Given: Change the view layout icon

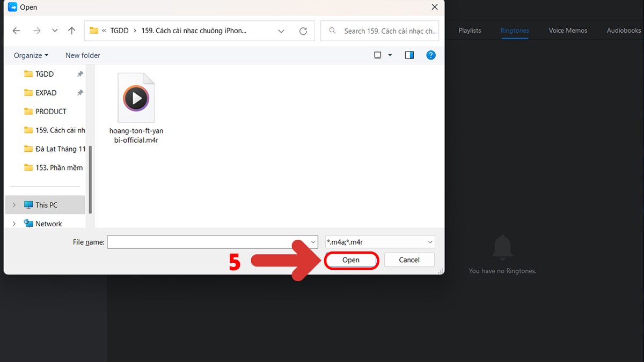Looking at the screenshot, I should point(377,55).
